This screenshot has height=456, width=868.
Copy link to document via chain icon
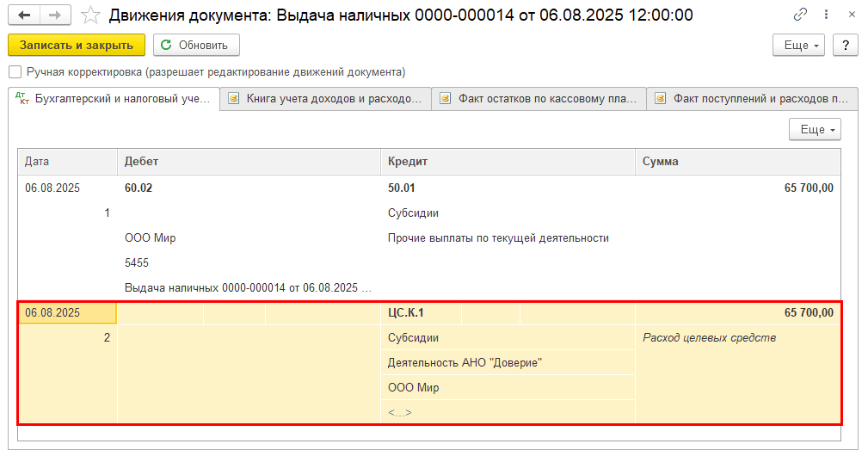[x=801, y=15]
